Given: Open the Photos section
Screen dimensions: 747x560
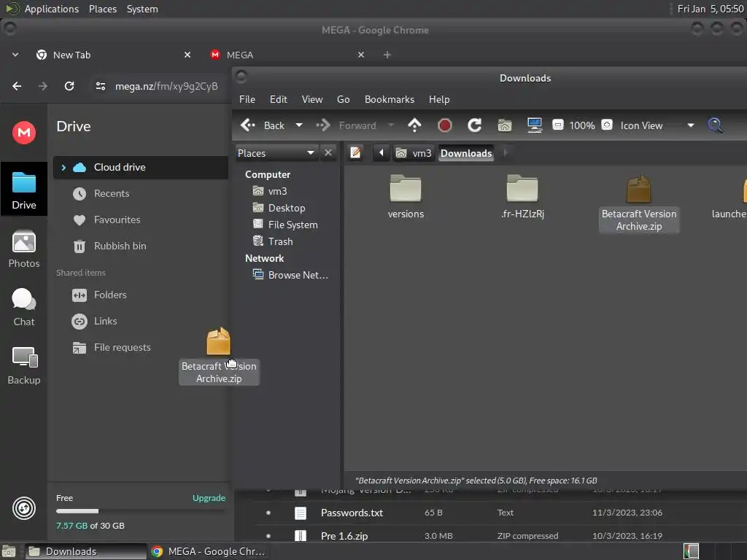Looking at the screenshot, I should pyautogui.click(x=24, y=249).
